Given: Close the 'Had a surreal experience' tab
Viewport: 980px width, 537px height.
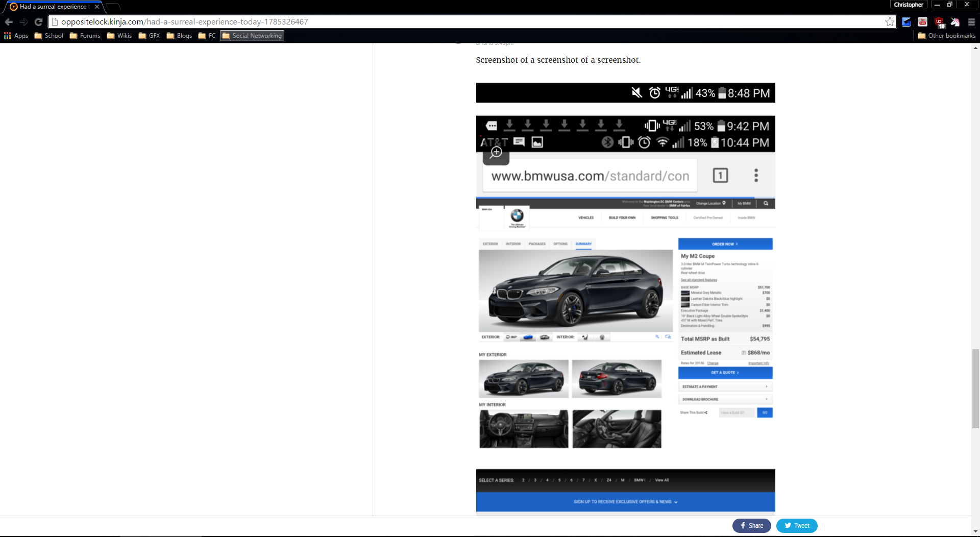Looking at the screenshot, I should (x=97, y=7).
